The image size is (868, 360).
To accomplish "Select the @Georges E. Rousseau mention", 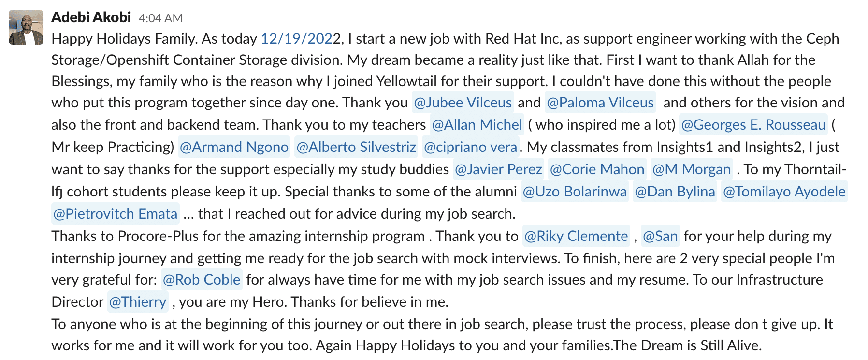I will pos(753,125).
